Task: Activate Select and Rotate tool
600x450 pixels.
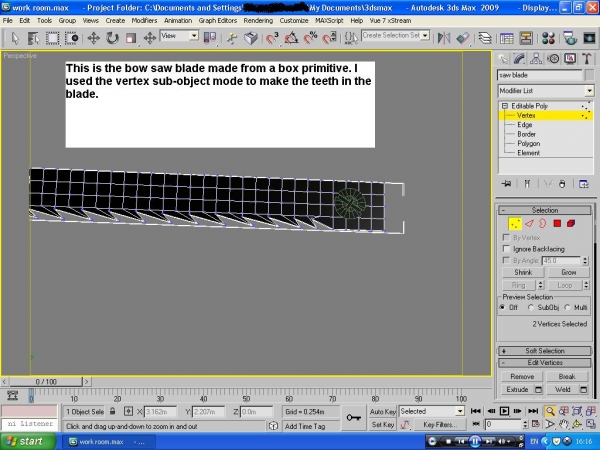Action: [x=112, y=38]
